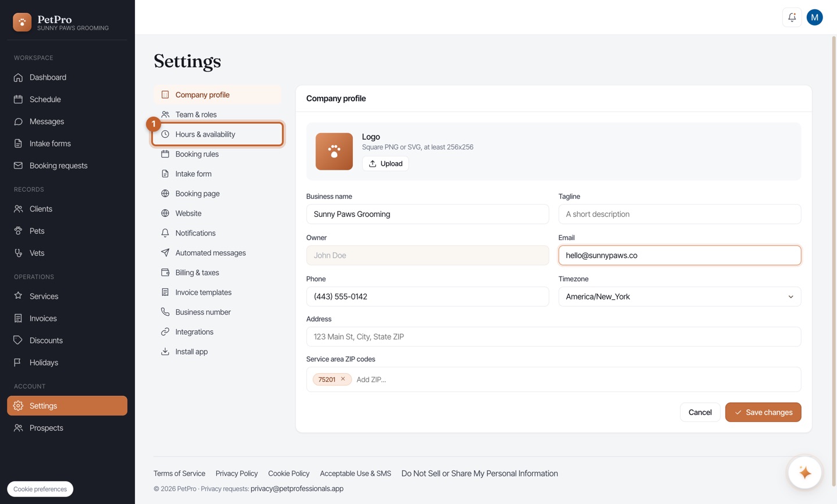This screenshot has width=837, height=504.
Task: Open the M user avatar menu
Action: pyautogui.click(x=814, y=17)
